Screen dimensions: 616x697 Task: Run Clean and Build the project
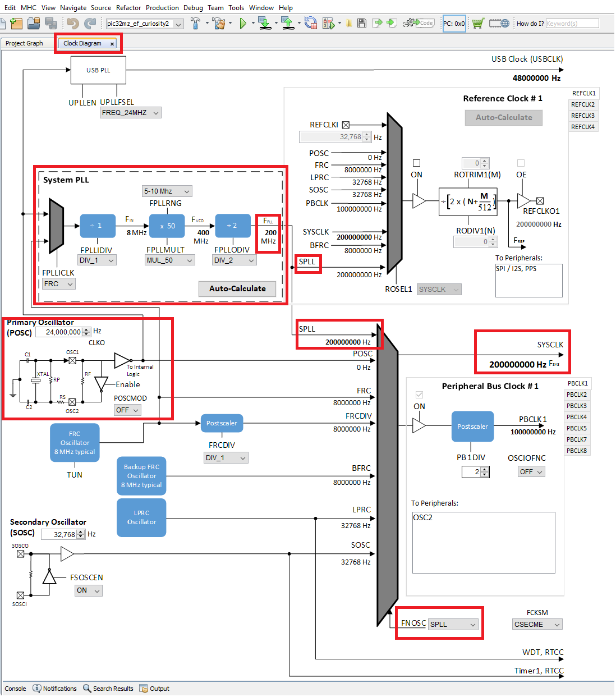pos(219,23)
